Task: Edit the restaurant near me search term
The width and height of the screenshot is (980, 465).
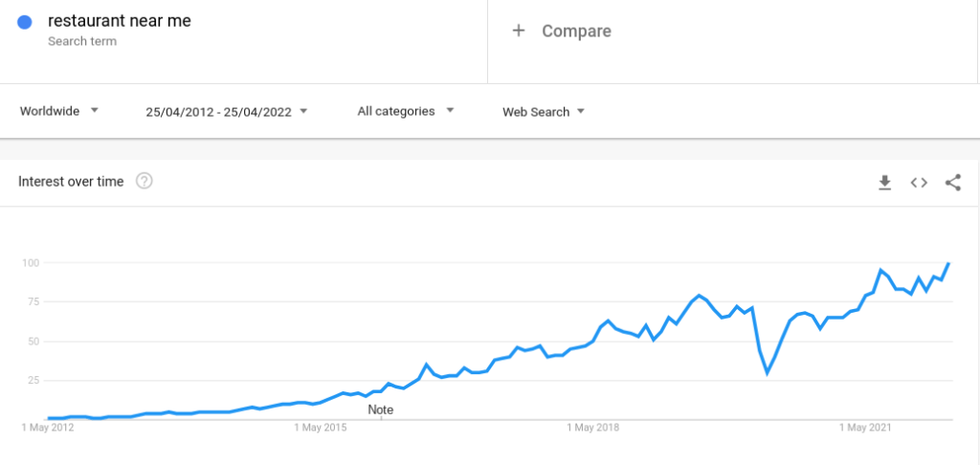Action: click(x=120, y=21)
